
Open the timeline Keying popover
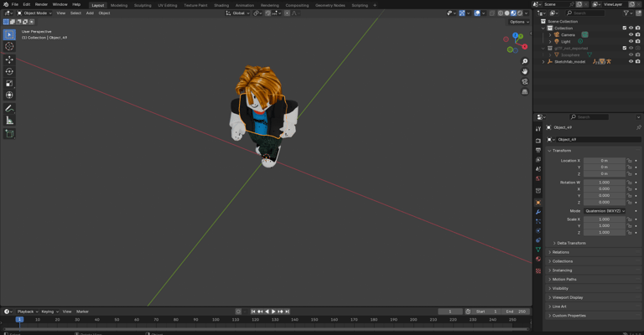pyautogui.click(x=49, y=312)
